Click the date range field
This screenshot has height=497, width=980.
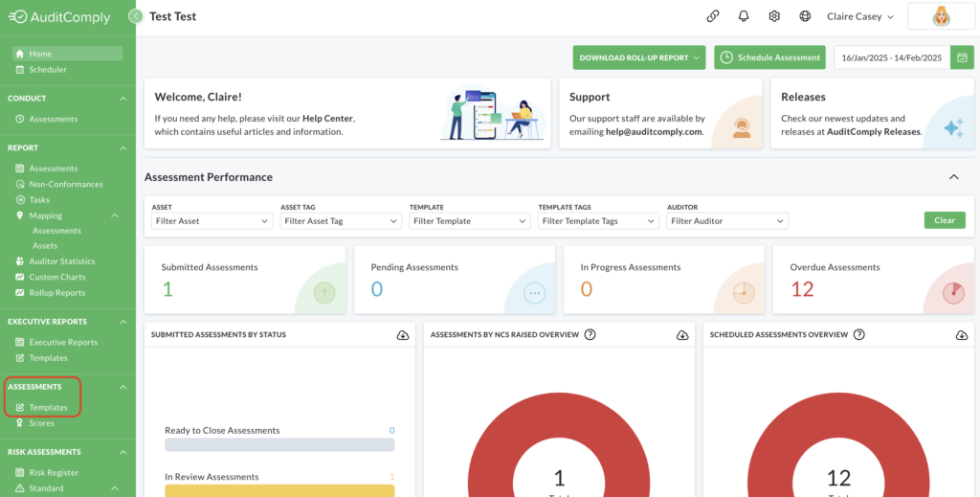coord(892,57)
